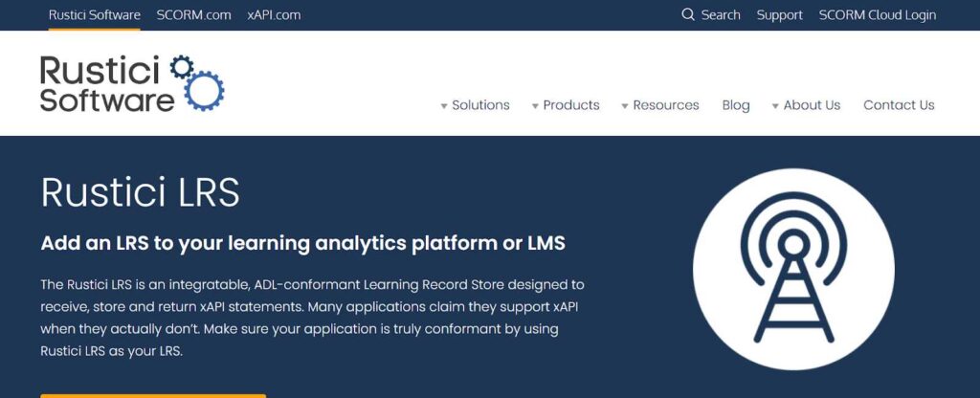This screenshot has height=398, width=980.
Task: Click the small gear in the logo
Action: (x=181, y=67)
